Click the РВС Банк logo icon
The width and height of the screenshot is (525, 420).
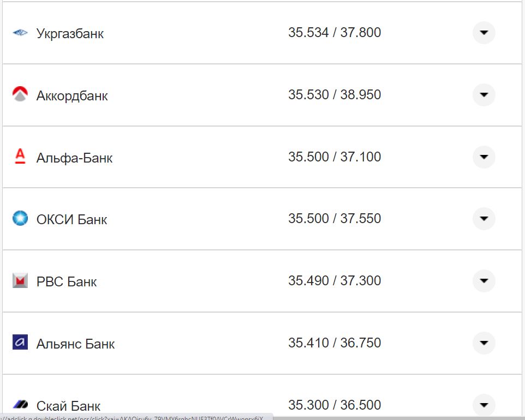click(x=20, y=281)
